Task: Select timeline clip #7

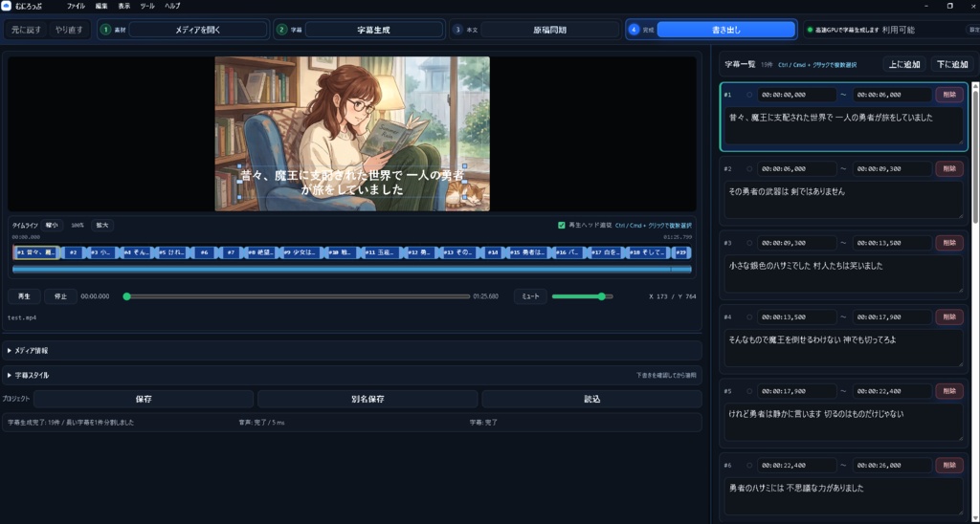Action: [232, 252]
